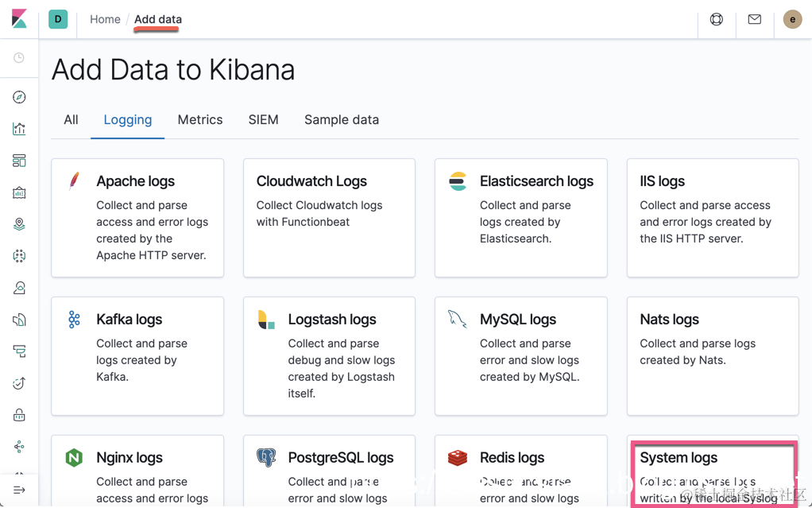Expand the side navigation menu
812x508 pixels.
pos(19,490)
